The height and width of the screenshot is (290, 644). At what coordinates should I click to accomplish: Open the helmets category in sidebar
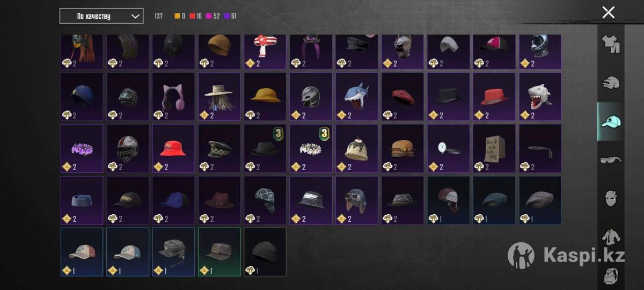611,82
